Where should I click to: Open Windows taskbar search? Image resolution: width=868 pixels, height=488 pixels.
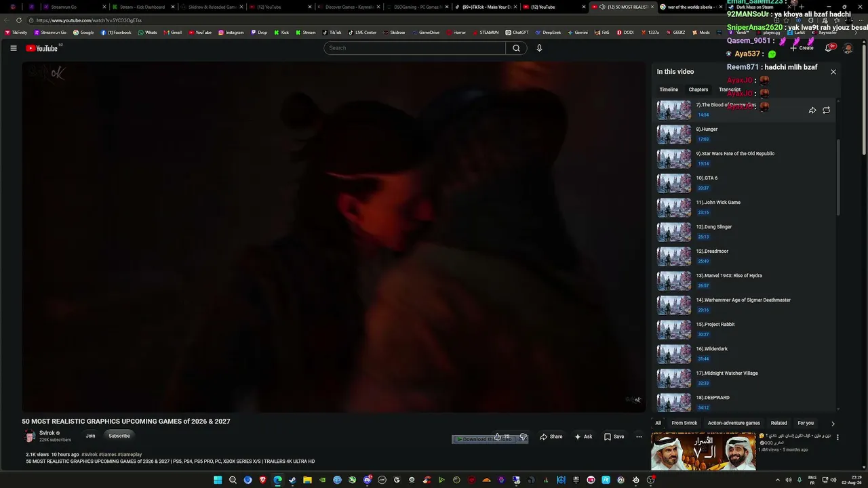pyautogui.click(x=233, y=480)
